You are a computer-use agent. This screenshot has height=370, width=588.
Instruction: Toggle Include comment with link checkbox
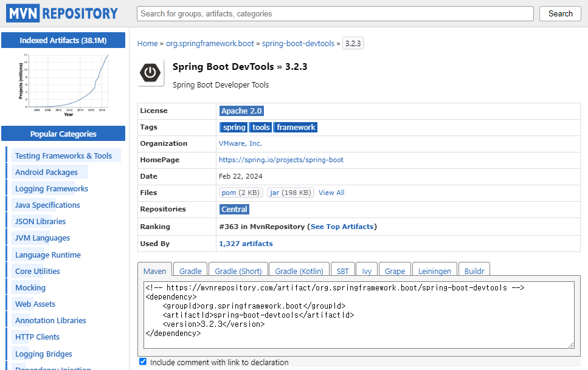click(143, 361)
